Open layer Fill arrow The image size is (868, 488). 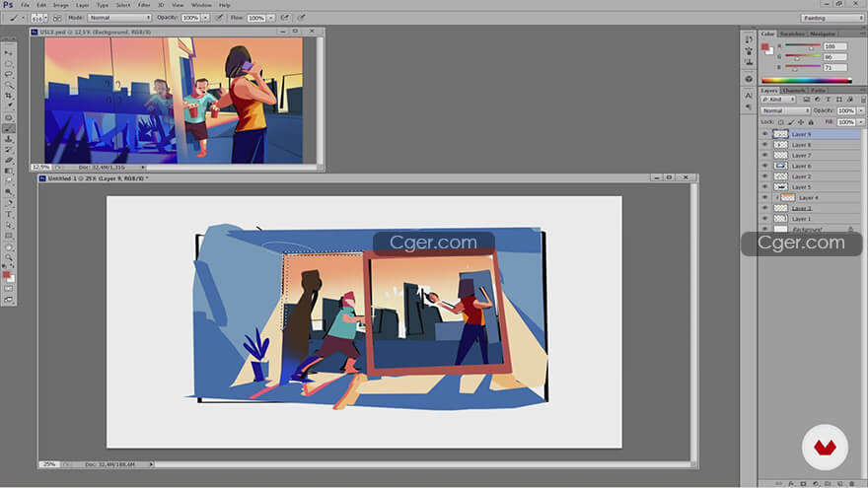pyautogui.click(x=861, y=121)
